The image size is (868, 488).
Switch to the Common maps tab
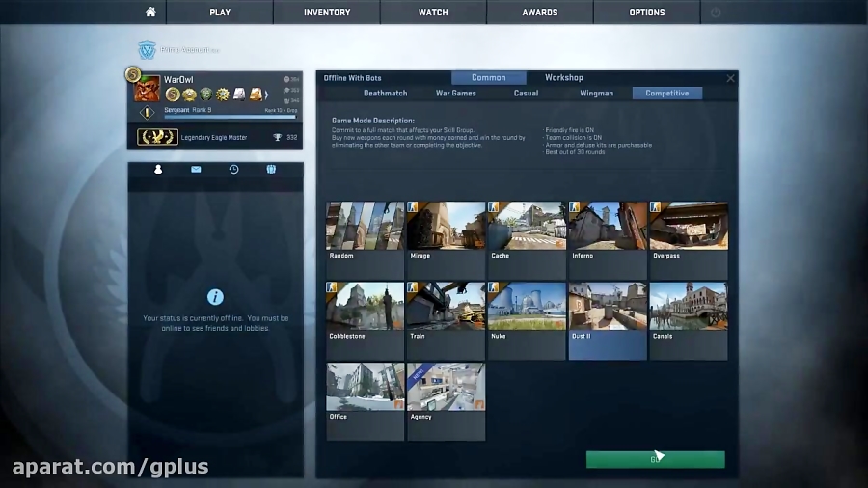pyautogui.click(x=488, y=77)
